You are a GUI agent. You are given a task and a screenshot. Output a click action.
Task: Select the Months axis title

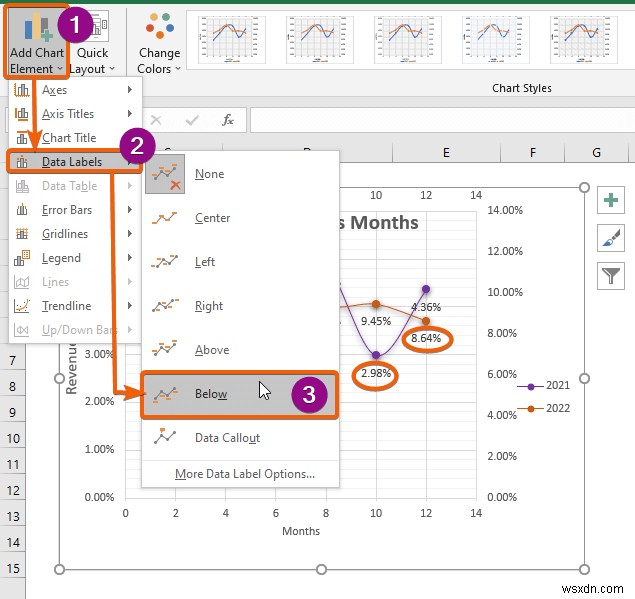[301, 531]
